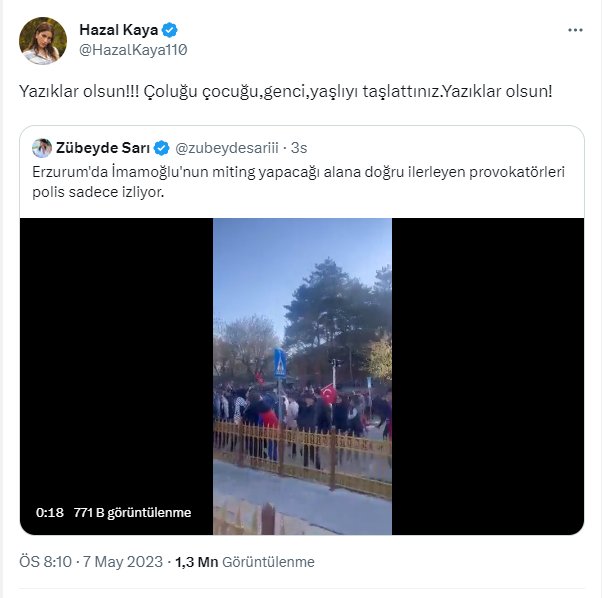Open the 'ÖS 8:10 · 7 May 2023' timestamp
Screen dimensions: 603x598
91,562
